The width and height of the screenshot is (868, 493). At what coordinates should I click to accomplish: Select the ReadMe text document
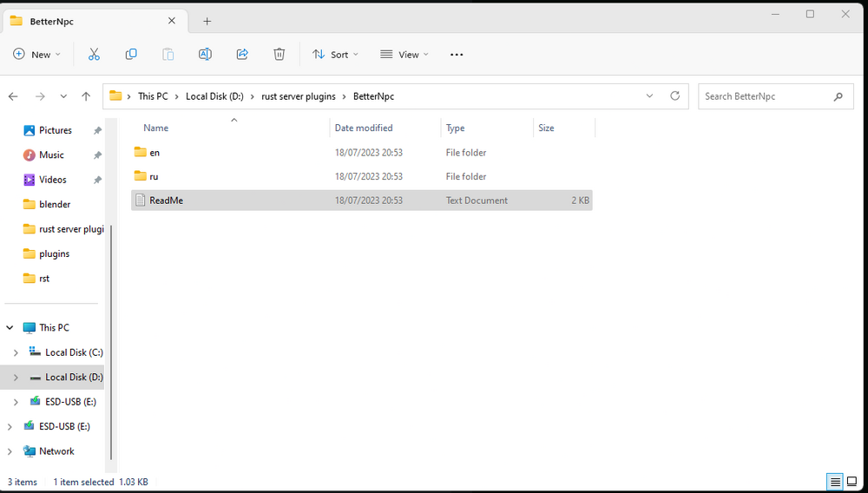[x=166, y=200]
